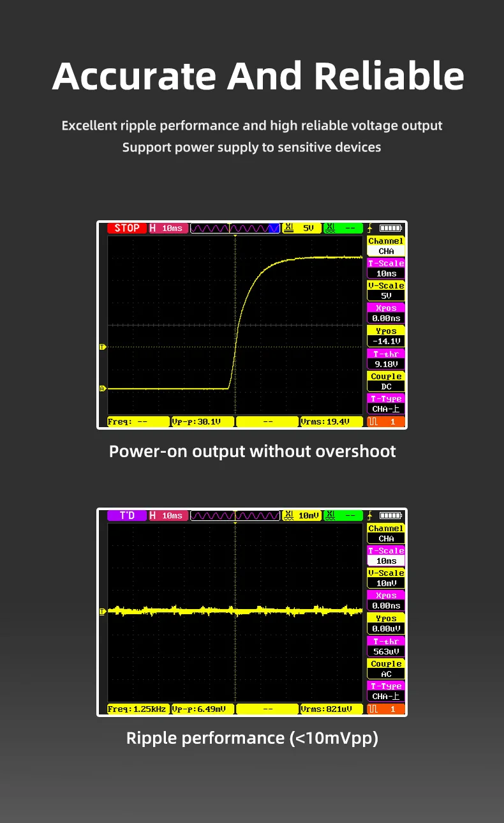Click the 'Accurate And Reliable' headline
Screen dimensions: 504x823
(258, 77)
